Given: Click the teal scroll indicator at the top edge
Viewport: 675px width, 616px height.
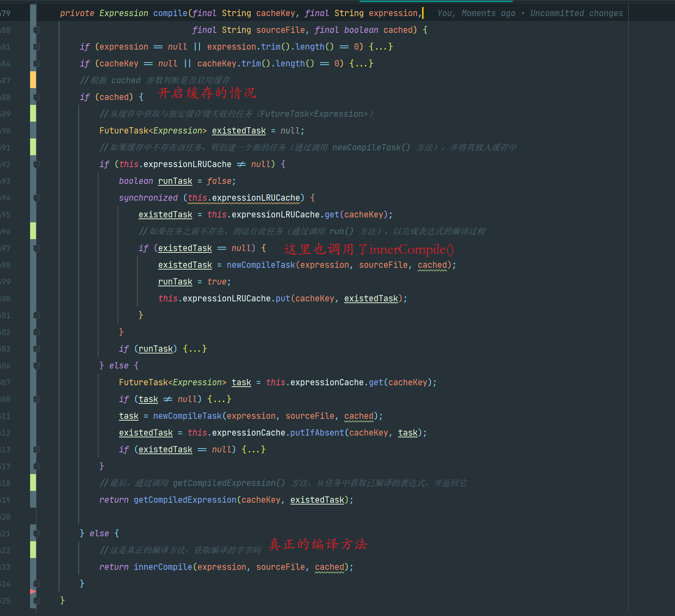Looking at the screenshot, I should click(436, 1).
